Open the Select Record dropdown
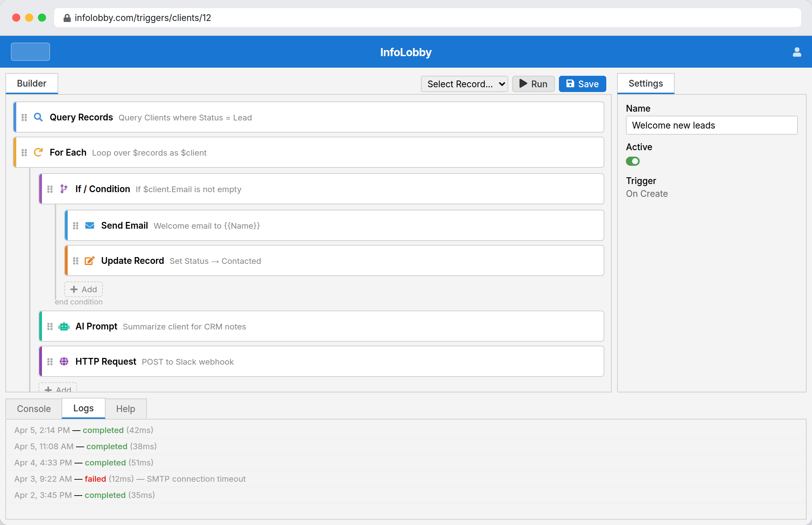Screen dimensions: 812x525 point(464,84)
